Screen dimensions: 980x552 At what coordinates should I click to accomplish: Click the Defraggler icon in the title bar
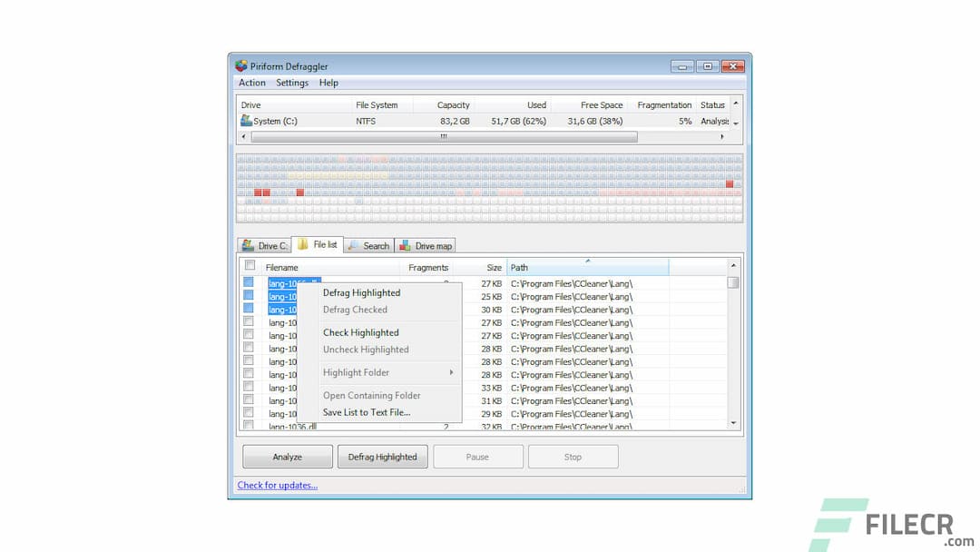[x=240, y=65]
